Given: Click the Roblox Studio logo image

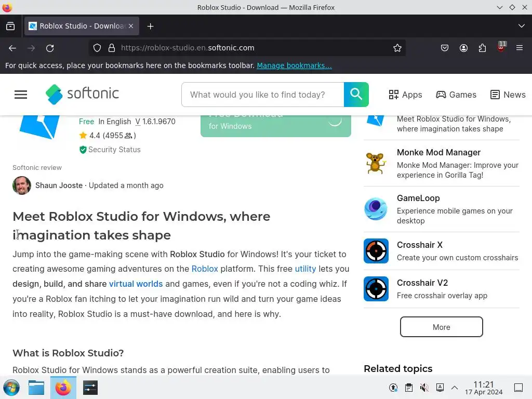Looking at the screenshot, I should (x=39, y=127).
